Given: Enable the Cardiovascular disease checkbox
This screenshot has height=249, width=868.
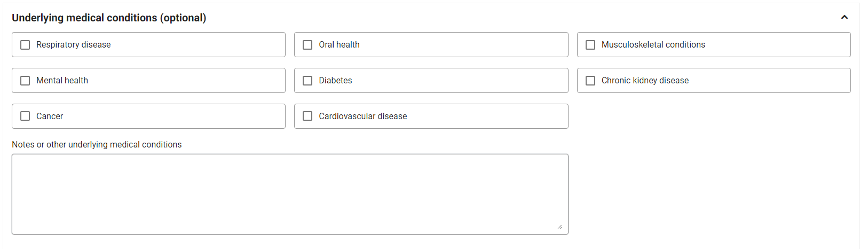Looking at the screenshot, I should 307,116.
